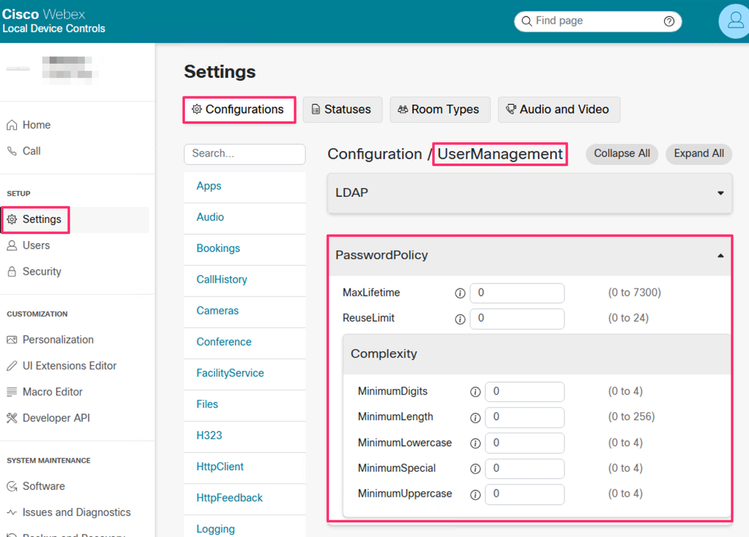Select the Configurations tab
Screen dimensions: 749x537
[239, 109]
